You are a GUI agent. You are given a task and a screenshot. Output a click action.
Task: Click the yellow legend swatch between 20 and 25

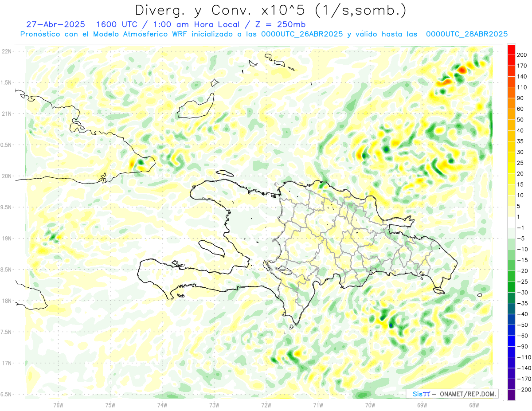pyautogui.click(x=511, y=168)
